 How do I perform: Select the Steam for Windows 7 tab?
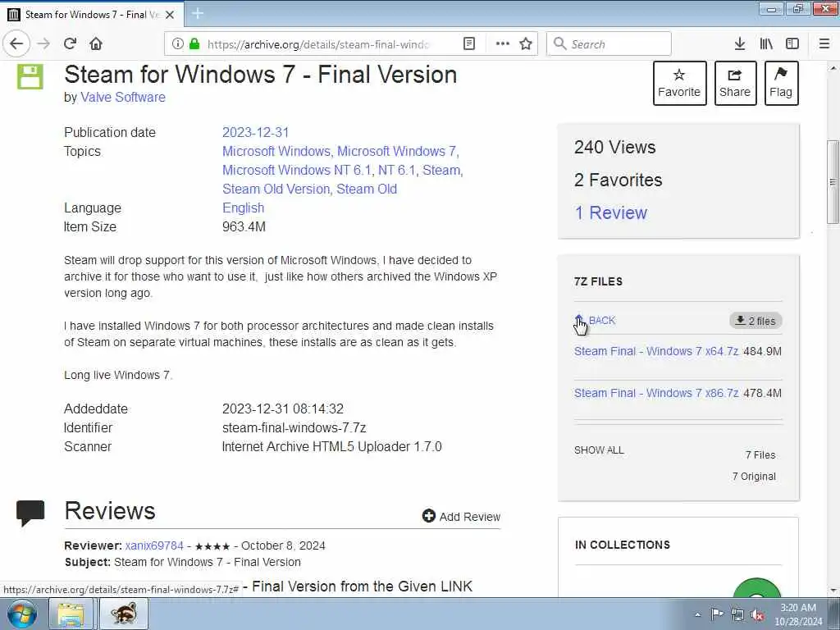click(91, 15)
